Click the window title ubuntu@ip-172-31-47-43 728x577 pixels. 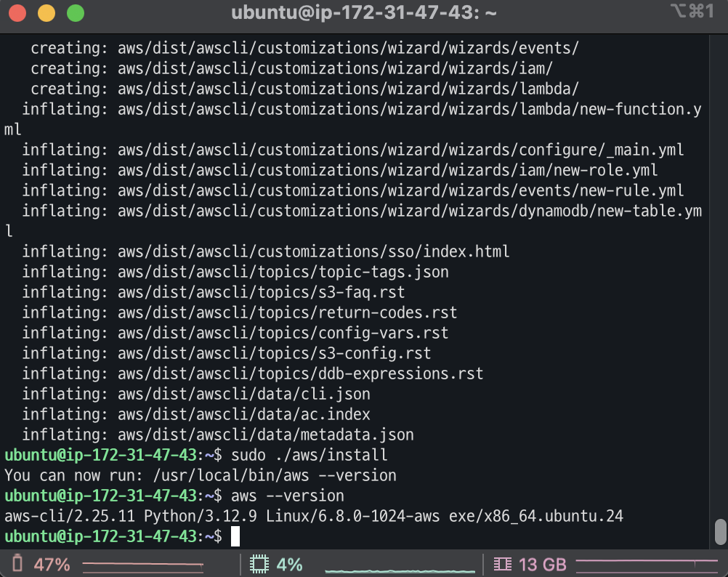[363, 12]
